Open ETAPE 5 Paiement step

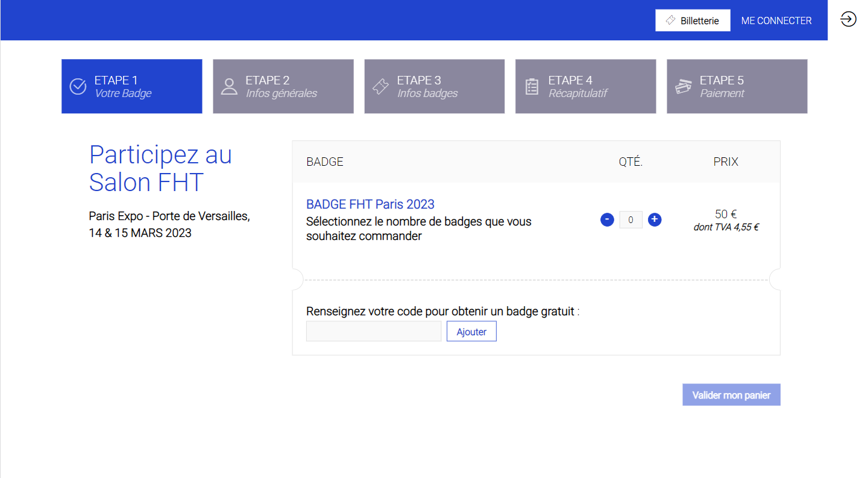click(737, 86)
